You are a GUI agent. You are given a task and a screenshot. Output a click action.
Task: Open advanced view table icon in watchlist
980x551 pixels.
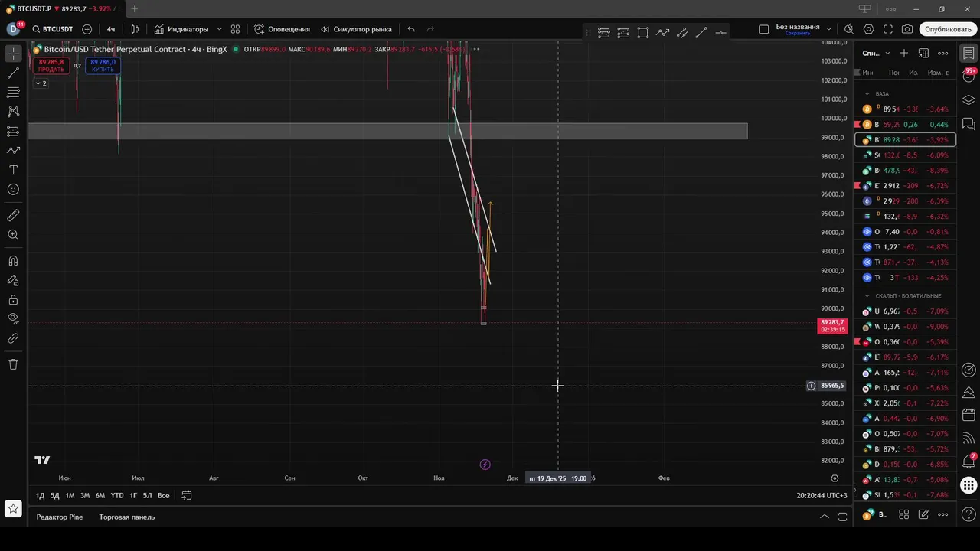(923, 53)
